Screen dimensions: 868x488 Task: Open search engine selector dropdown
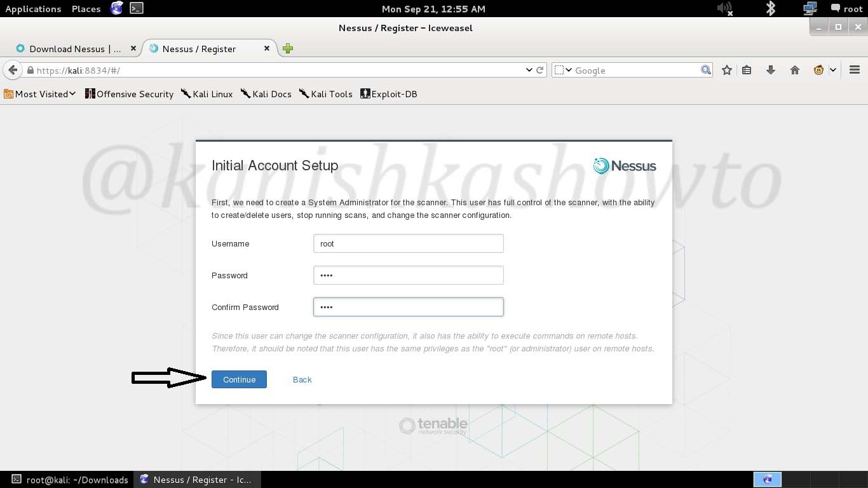pyautogui.click(x=563, y=70)
